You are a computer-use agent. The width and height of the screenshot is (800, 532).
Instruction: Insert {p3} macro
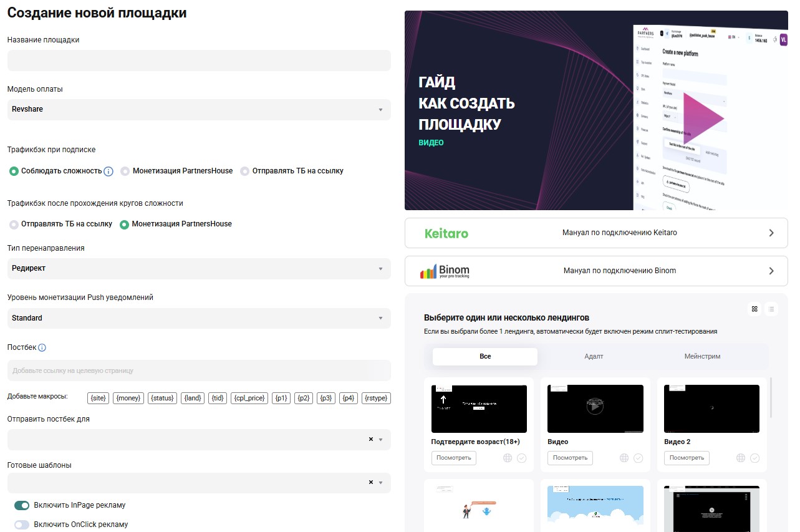[x=326, y=398]
